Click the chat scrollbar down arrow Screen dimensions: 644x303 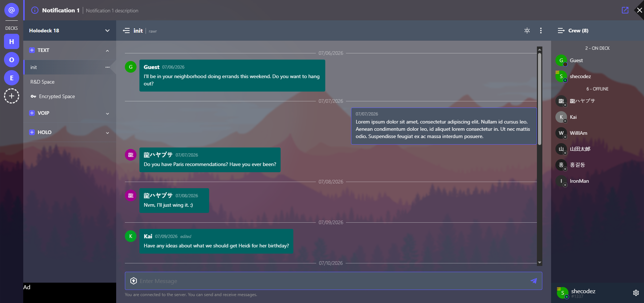pos(539,263)
